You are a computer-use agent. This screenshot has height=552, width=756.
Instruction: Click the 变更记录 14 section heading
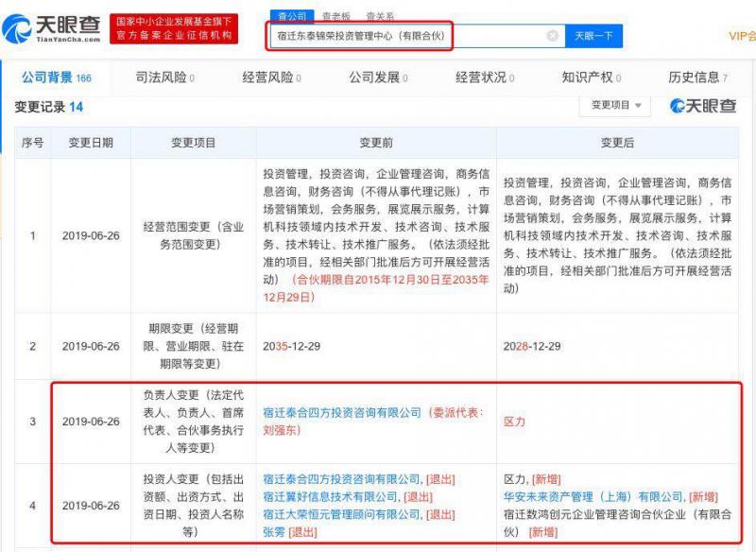click(49, 107)
